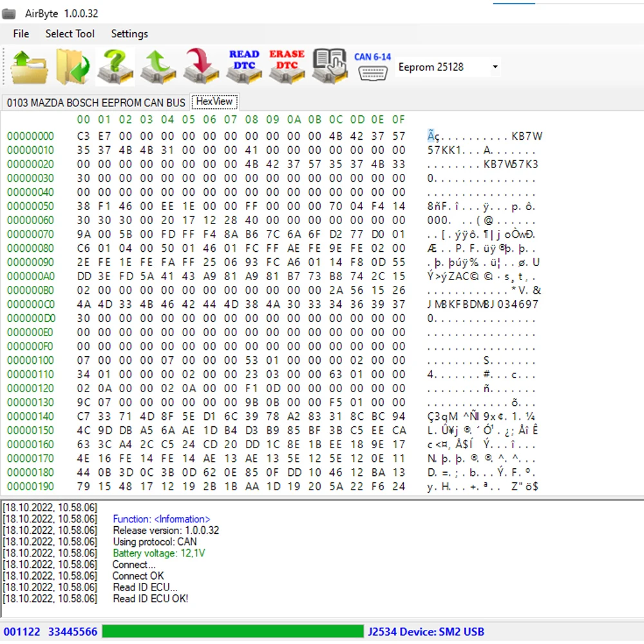The image size is (644, 644).
Task: Click the Battery voltage log line
Action: 159,553
